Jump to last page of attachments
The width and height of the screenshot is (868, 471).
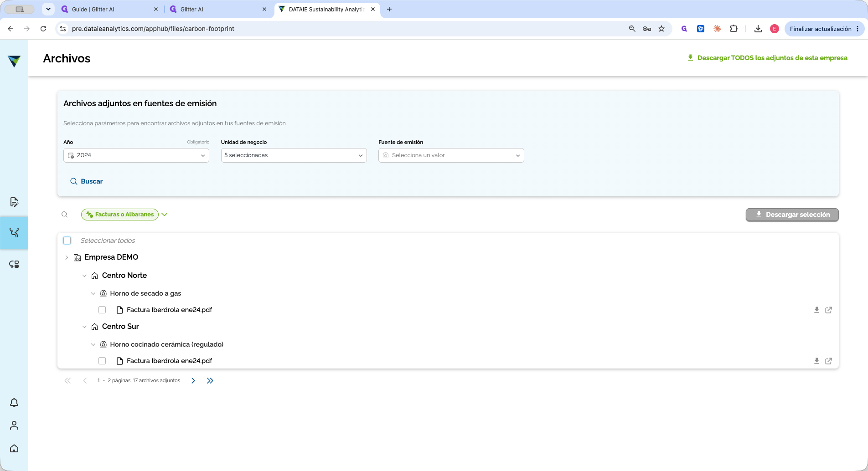click(210, 381)
